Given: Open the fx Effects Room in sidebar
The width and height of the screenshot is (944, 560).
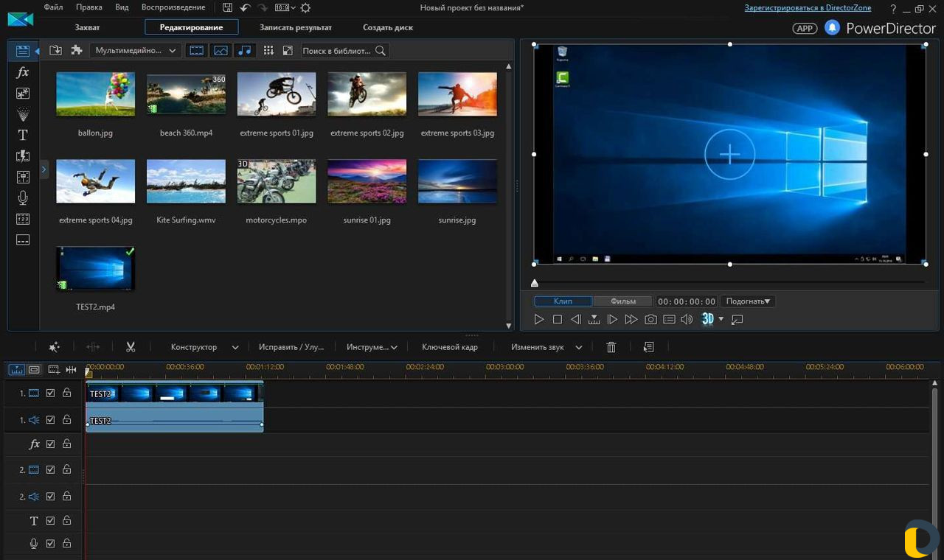Looking at the screenshot, I should pyautogui.click(x=23, y=72).
